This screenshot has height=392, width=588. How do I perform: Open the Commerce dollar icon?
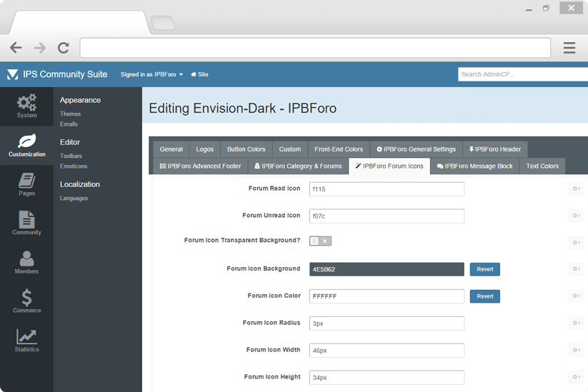[x=26, y=301]
